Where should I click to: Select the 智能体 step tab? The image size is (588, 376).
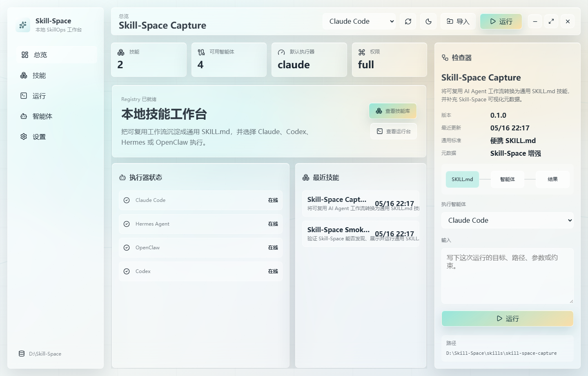(508, 179)
